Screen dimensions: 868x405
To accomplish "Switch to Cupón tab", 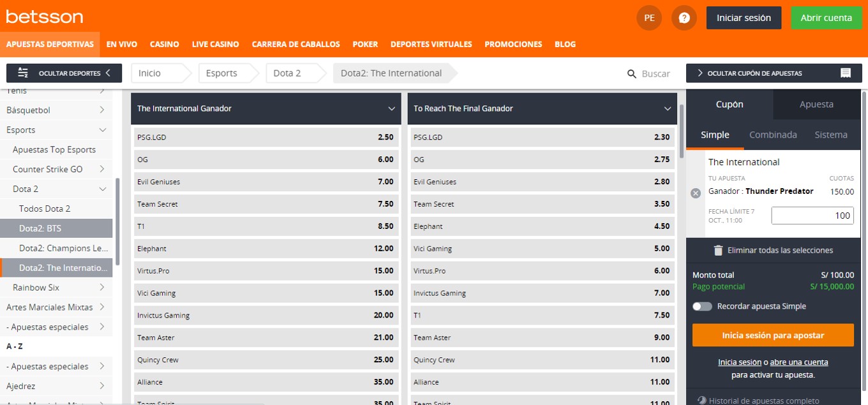I will [x=730, y=105].
